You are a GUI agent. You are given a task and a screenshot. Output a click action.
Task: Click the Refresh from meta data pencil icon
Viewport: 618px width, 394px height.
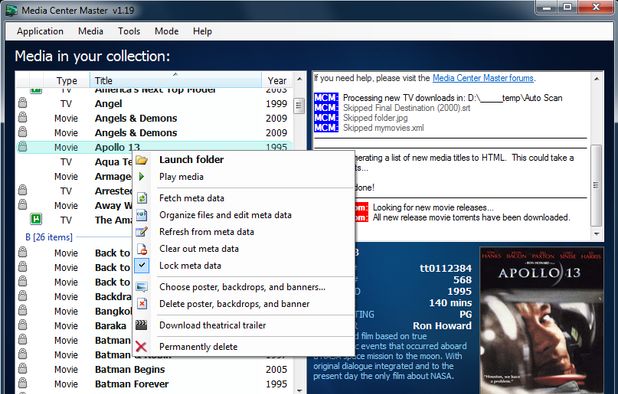pyautogui.click(x=141, y=232)
